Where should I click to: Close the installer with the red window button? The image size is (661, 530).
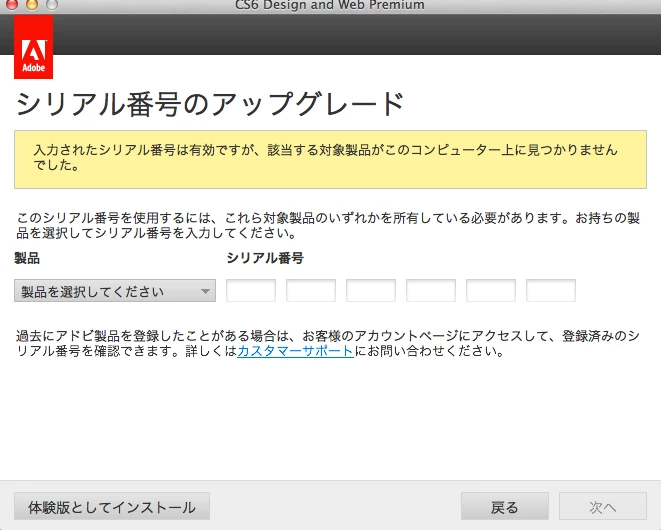pos(11,4)
